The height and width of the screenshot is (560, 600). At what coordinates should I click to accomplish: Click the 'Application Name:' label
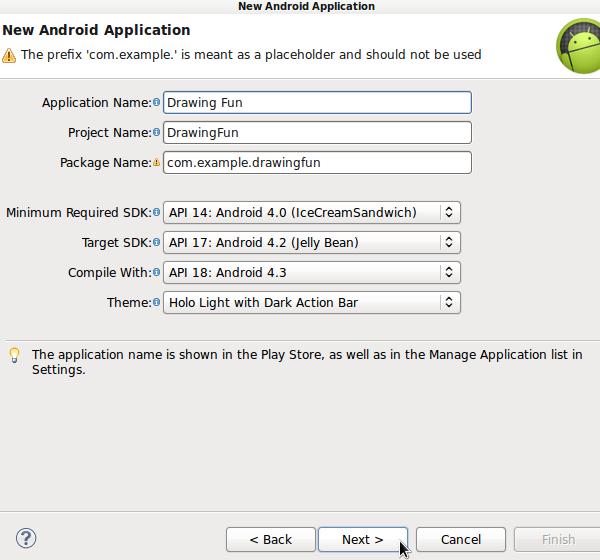(97, 103)
